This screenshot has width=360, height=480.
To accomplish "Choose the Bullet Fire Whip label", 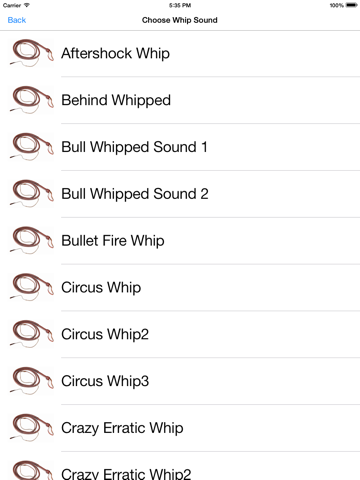I will click(113, 241).
